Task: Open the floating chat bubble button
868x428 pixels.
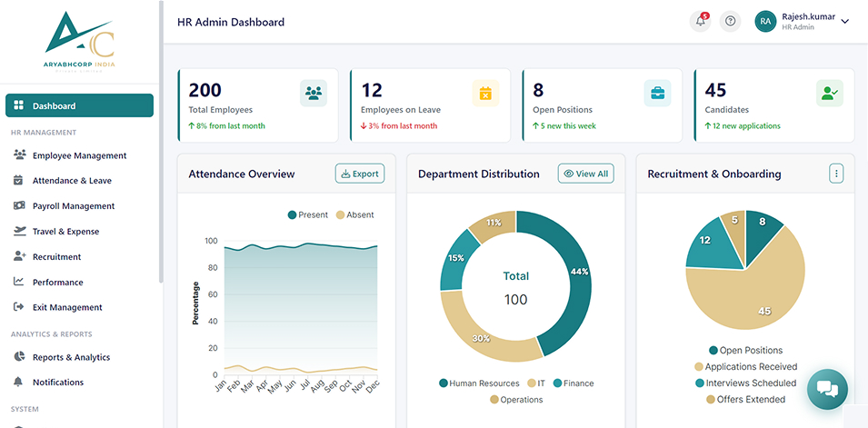Action: pos(827,389)
